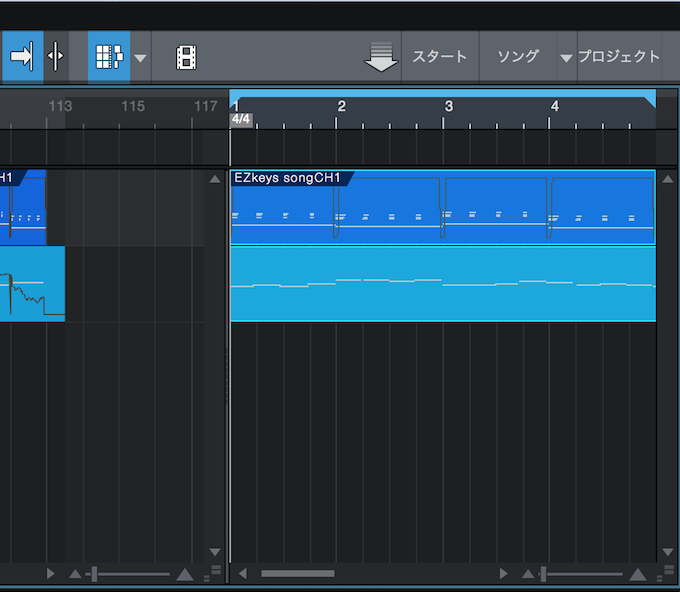Select the loop range bar above ruler
The width and height of the screenshot is (680, 592).
(442, 94)
